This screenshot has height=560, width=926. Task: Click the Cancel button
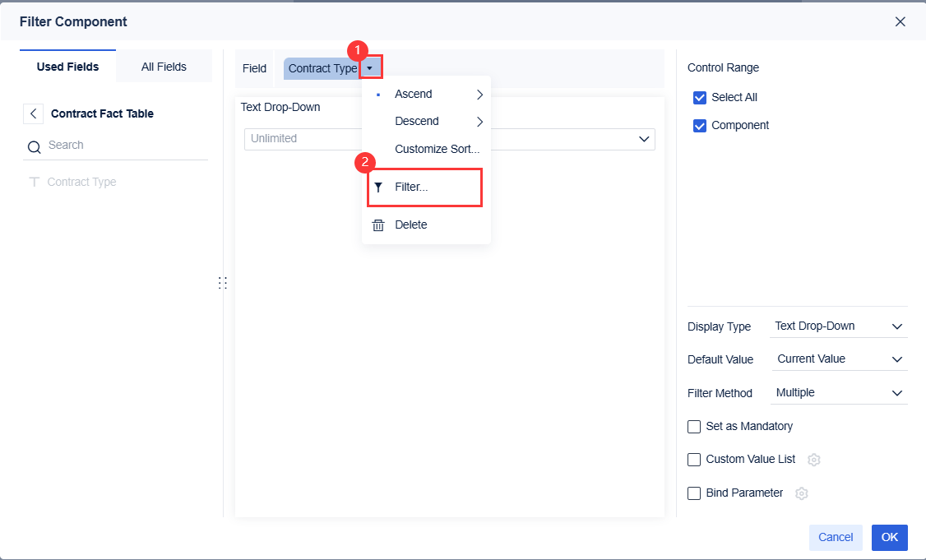(836, 537)
